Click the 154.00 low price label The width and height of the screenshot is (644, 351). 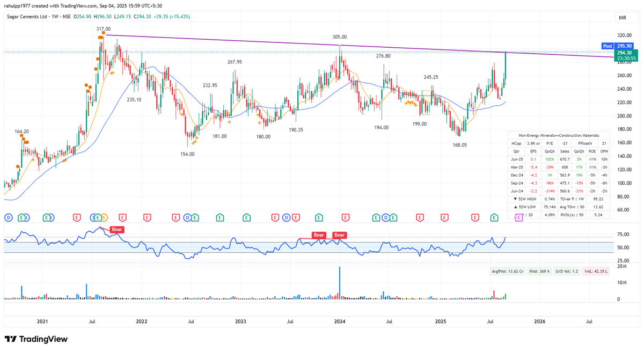tap(187, 153)
